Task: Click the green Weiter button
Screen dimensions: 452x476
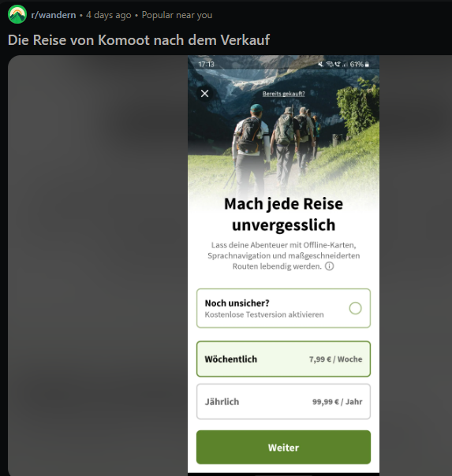Action: coord(283,447)
